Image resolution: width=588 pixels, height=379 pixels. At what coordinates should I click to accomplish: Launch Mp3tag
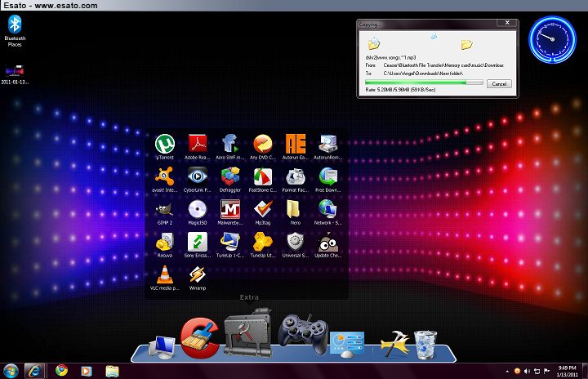[x=262, y=209]
